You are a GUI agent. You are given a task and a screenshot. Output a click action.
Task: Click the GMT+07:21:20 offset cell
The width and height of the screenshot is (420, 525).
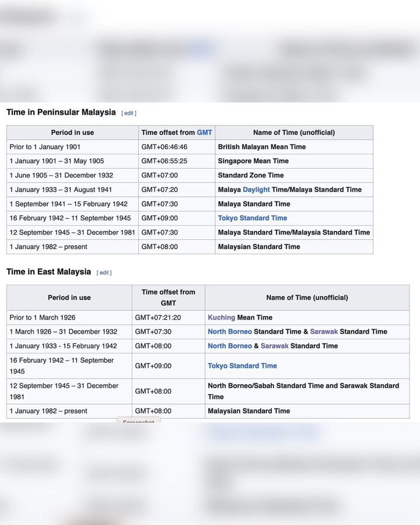[x=158, y=317]
